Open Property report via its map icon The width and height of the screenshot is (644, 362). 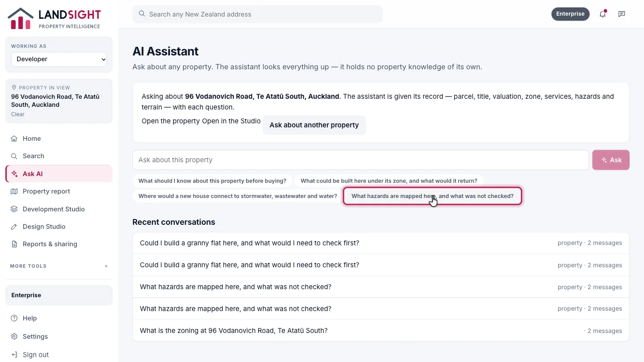(x=14, y=191)
